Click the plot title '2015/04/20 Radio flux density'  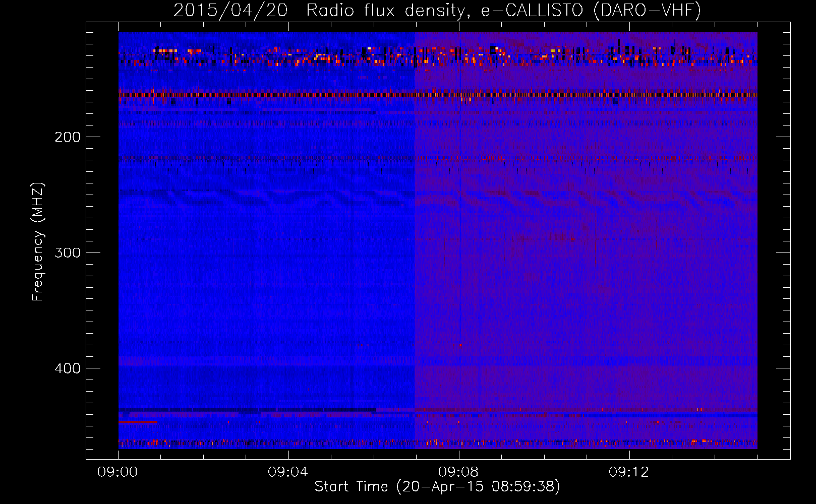click(x=437, y=11)
